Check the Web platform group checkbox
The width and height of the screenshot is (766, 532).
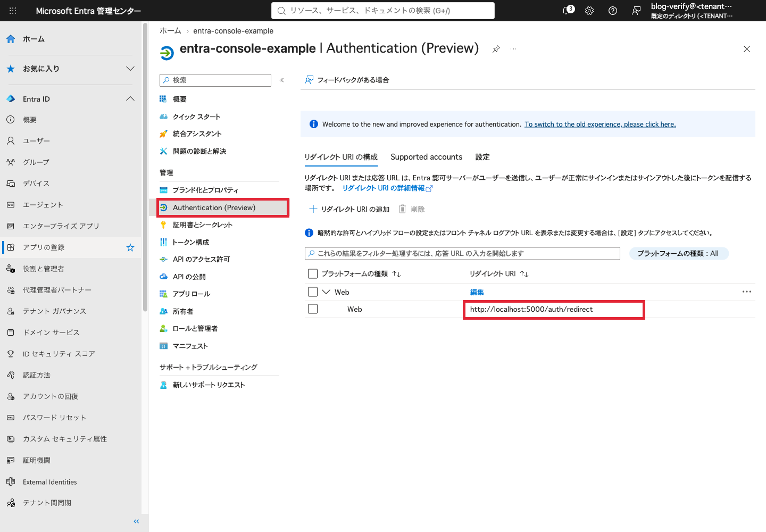(x=313, y=292)
